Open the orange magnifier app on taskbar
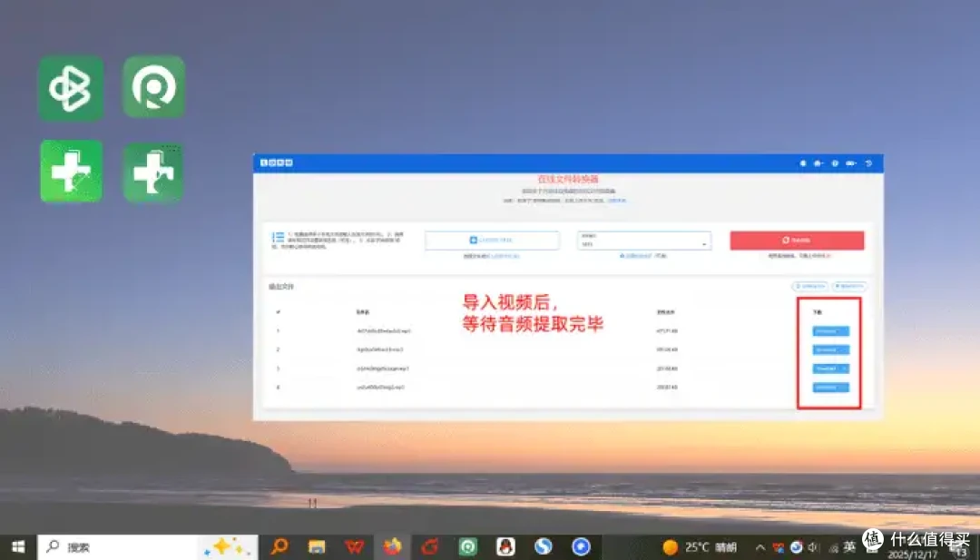 coord(279,546)
